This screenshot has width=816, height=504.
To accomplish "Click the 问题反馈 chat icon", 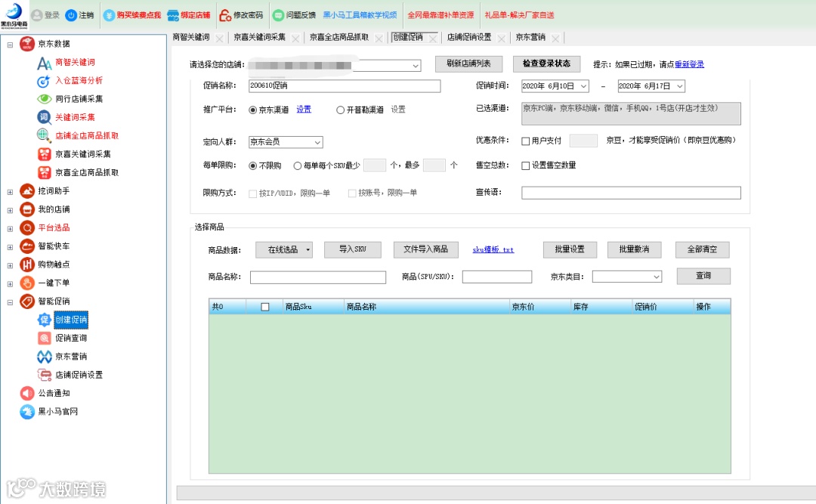I will coord(278,15).
